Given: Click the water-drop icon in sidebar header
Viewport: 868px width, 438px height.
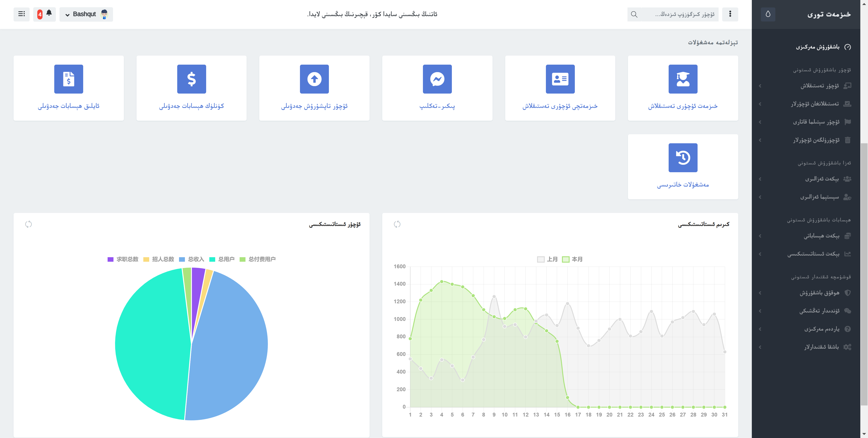Looking at the screenshot, I should pos(768,14).
